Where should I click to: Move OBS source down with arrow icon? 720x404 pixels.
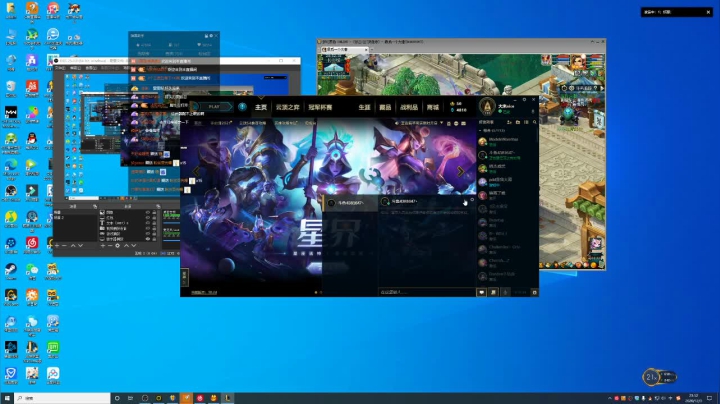134,246
